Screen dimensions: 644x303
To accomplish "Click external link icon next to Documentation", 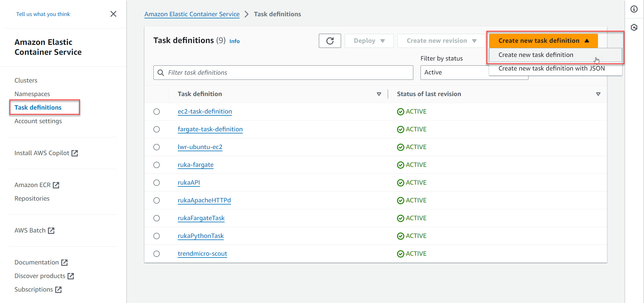I will (64, 262).
